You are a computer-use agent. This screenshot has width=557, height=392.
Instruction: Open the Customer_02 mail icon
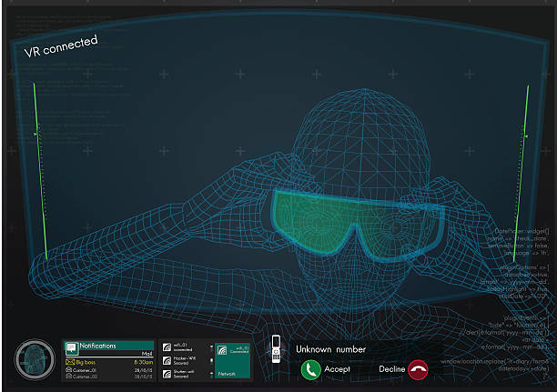point(69,376)
